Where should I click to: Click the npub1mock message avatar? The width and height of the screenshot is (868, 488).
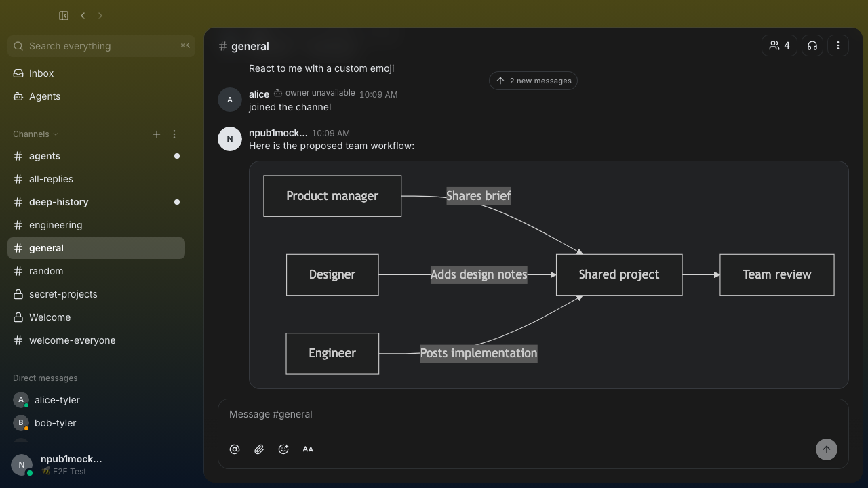[x=230, y=139]
